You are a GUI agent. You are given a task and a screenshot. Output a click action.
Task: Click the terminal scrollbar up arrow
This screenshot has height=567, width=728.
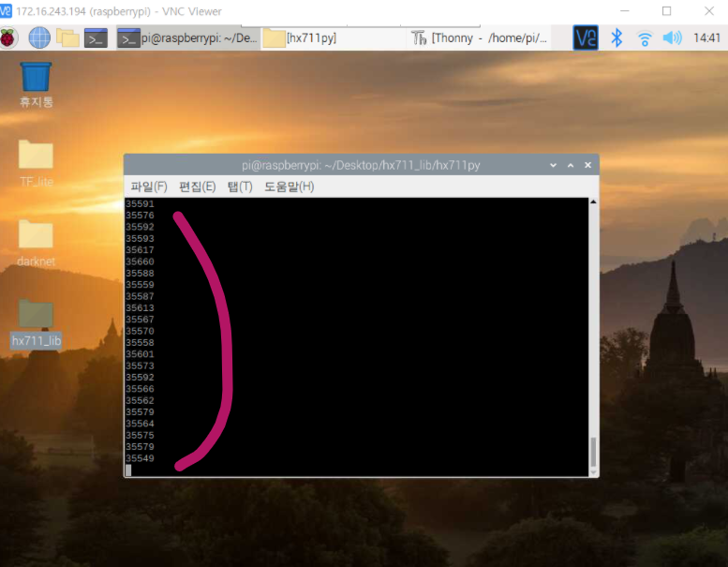click(x=593, y=202)
